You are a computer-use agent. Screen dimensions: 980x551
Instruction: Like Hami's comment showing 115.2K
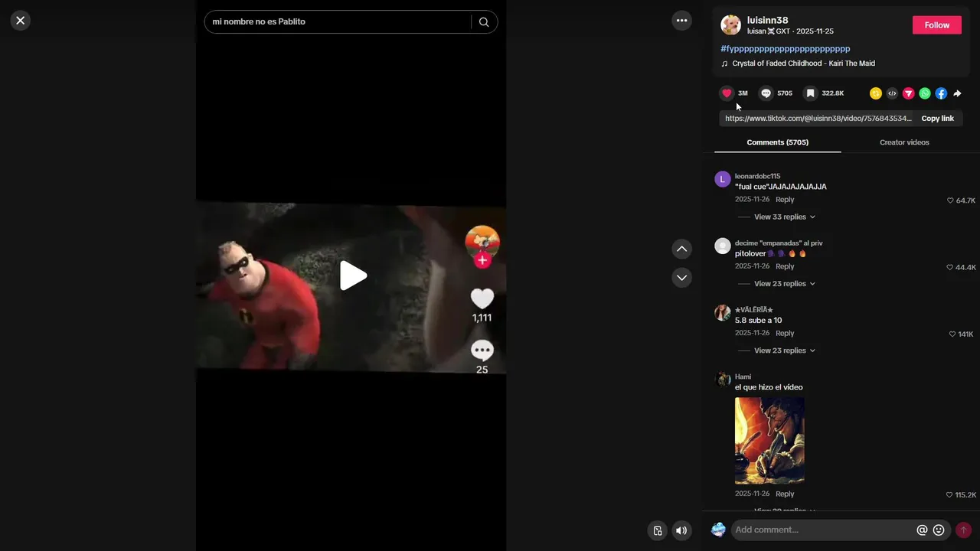click(949, 495)
